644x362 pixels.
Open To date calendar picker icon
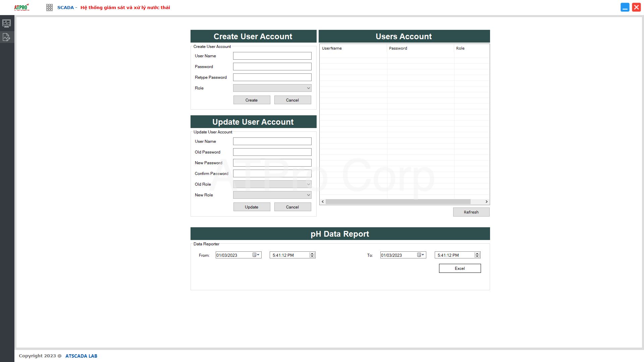coord(420,255)
